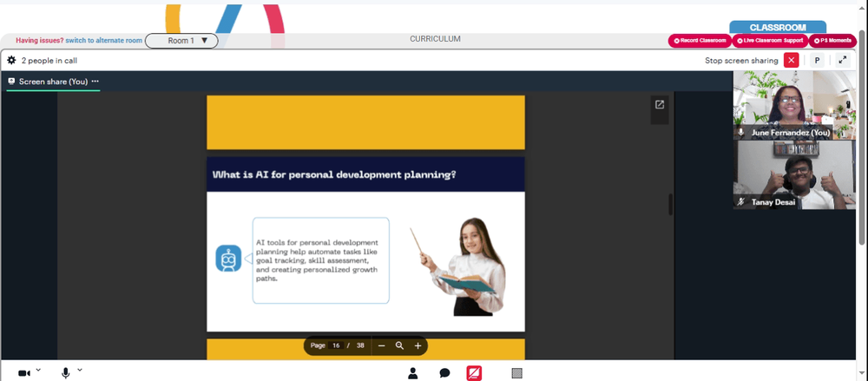The height and width of the screenshot is (381, 868).
Task: Open PDF in new window icon
Action: (x=660, y=105)
